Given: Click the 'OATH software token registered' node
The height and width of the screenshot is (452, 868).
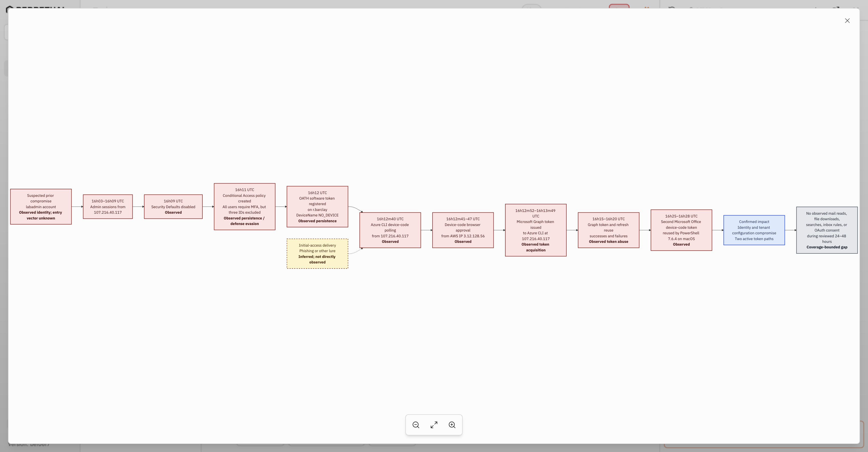Looking at the screenshot, I should click(317, 206).
